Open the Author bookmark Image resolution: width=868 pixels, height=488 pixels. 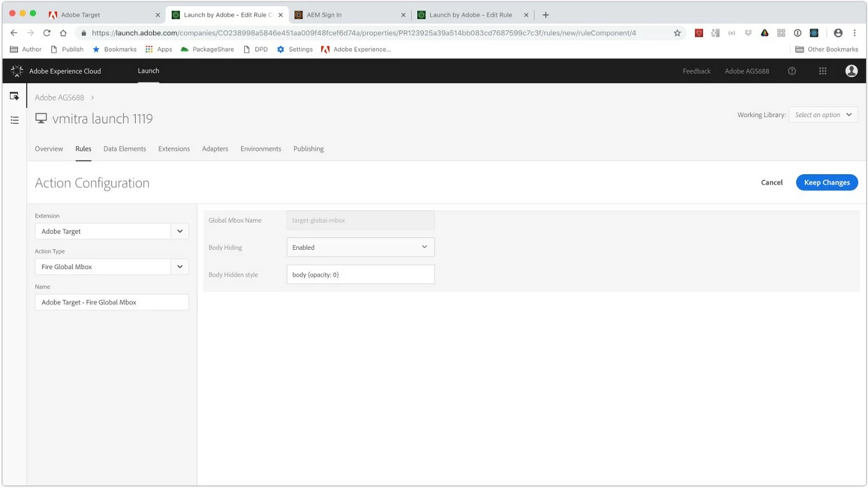pos(26,49)
